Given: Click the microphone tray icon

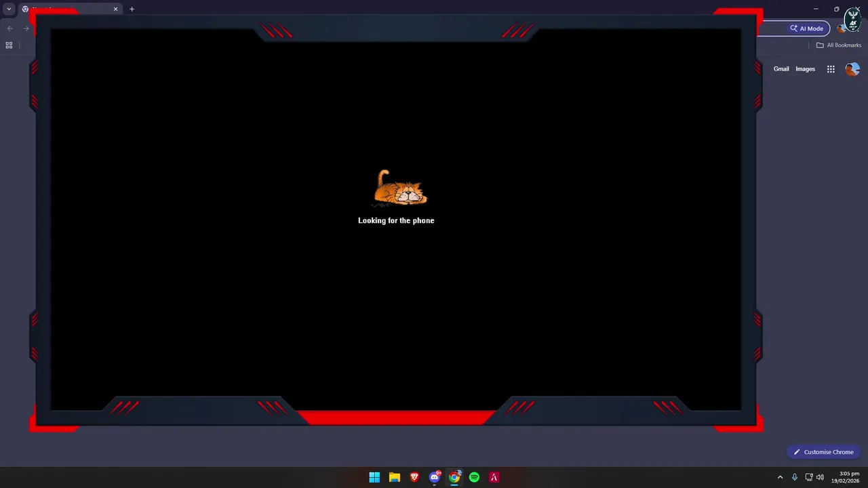Looking at the screenshot, I should [795, 477].
